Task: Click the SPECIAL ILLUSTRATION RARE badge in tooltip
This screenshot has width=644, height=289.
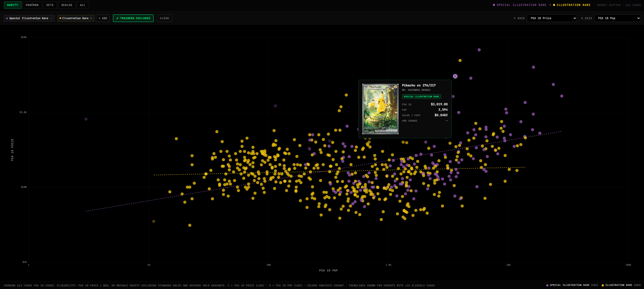Action: click(421, 97)
